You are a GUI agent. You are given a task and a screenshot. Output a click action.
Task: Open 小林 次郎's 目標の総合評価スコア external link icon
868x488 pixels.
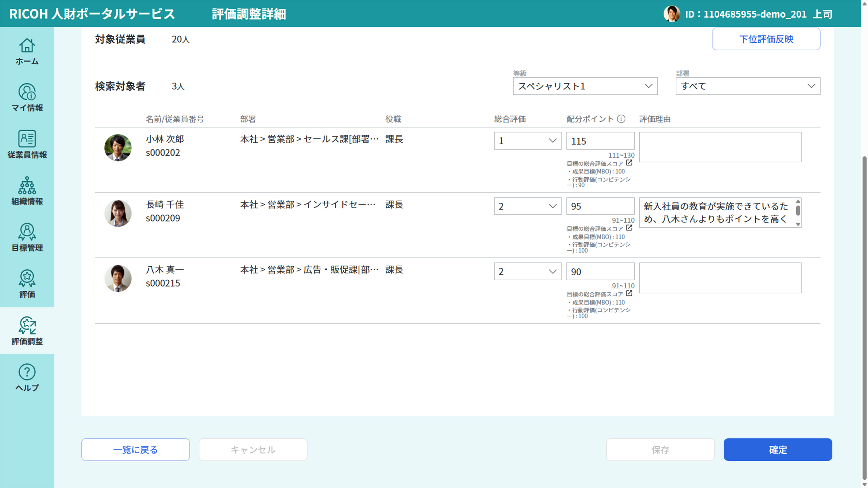pos(629,163)
